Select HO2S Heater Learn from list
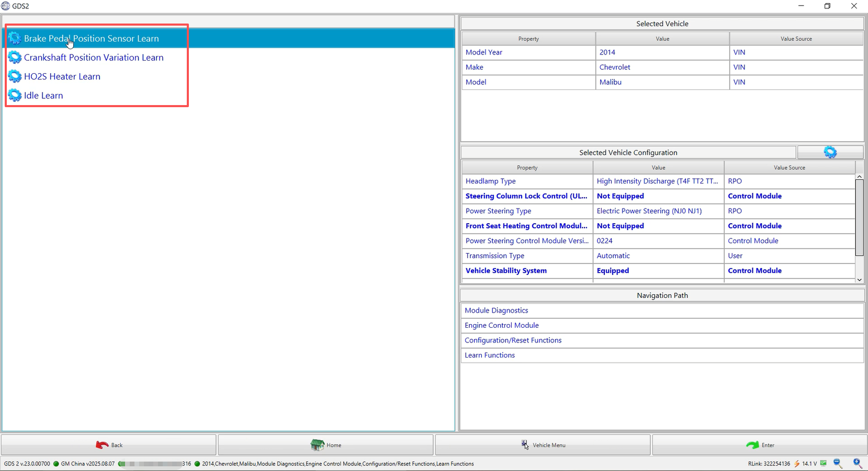This screenshot has width=868, height=471. tap(62, 77)
